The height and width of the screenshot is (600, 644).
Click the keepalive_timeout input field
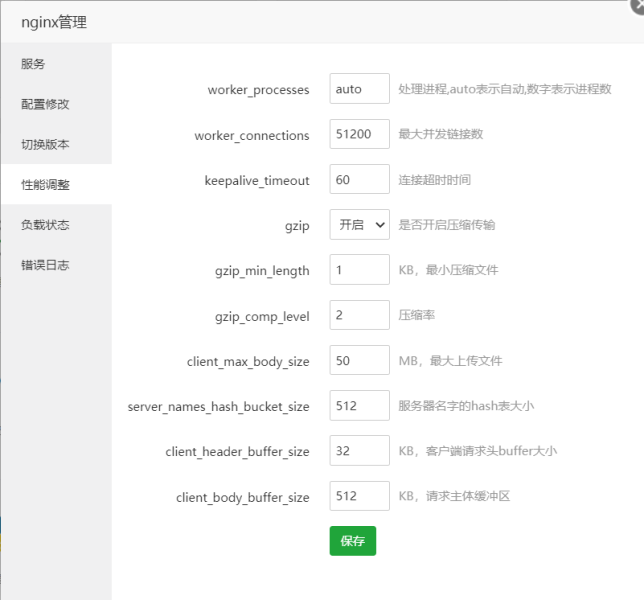pyautogui.click(x=359, y=179)
